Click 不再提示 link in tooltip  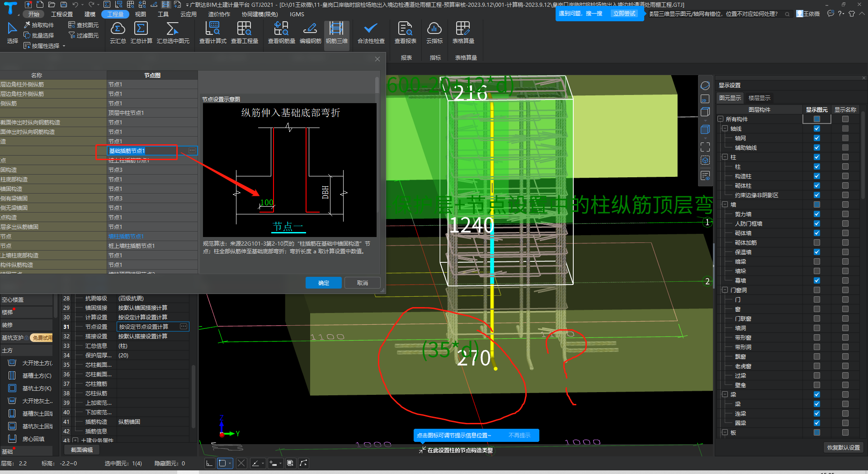519,435
